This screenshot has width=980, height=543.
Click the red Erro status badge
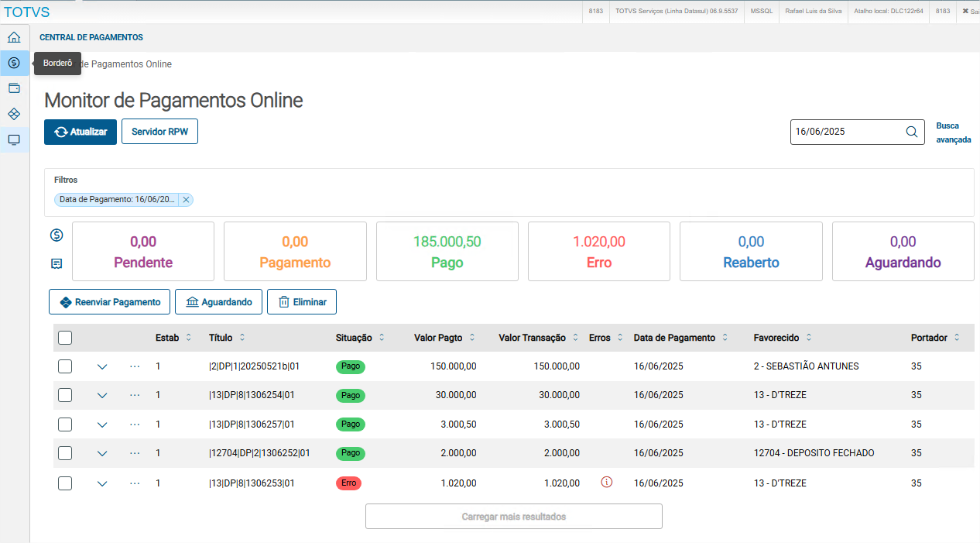click(x=348, y=483)
